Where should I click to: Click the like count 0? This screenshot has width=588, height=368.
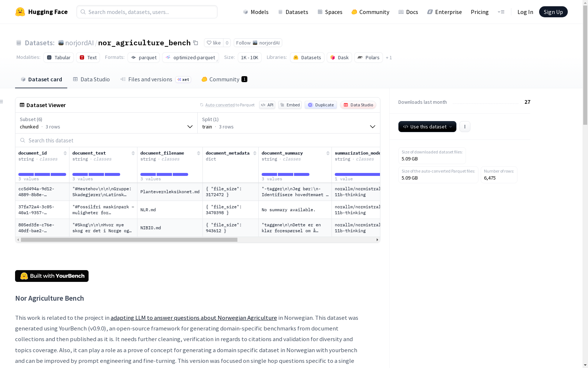coord(227,43)
